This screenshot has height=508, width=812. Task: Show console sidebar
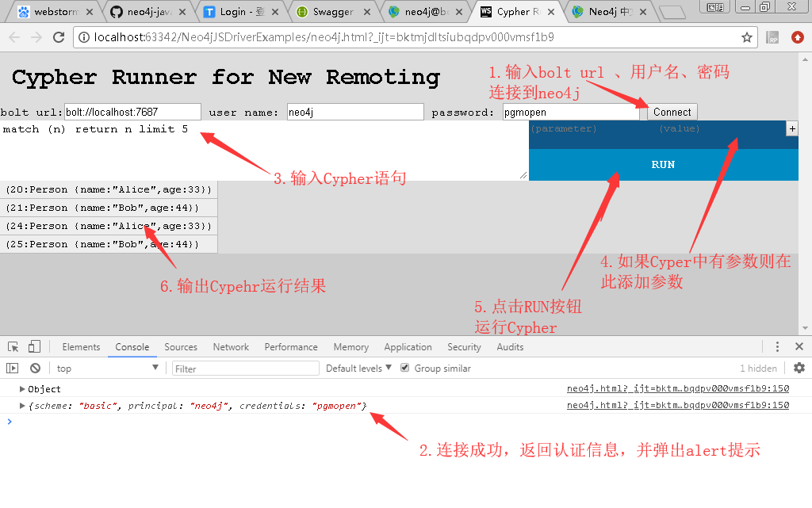click(x=13, y=369)
